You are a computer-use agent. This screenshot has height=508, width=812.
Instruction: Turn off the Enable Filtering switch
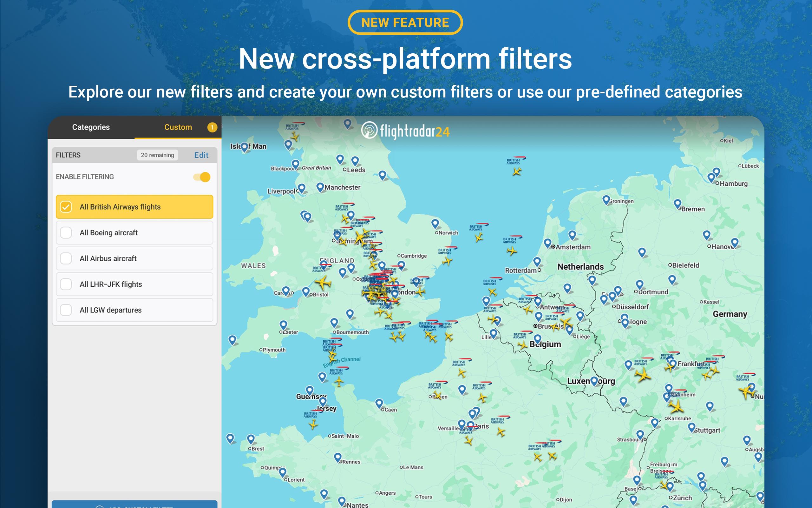point(202,177)
